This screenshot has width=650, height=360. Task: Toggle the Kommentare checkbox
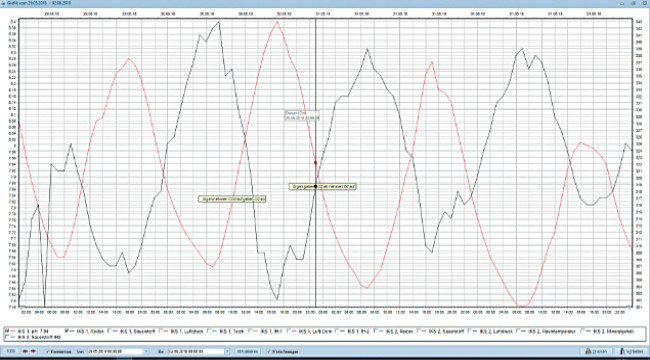[x=48, y=351]
